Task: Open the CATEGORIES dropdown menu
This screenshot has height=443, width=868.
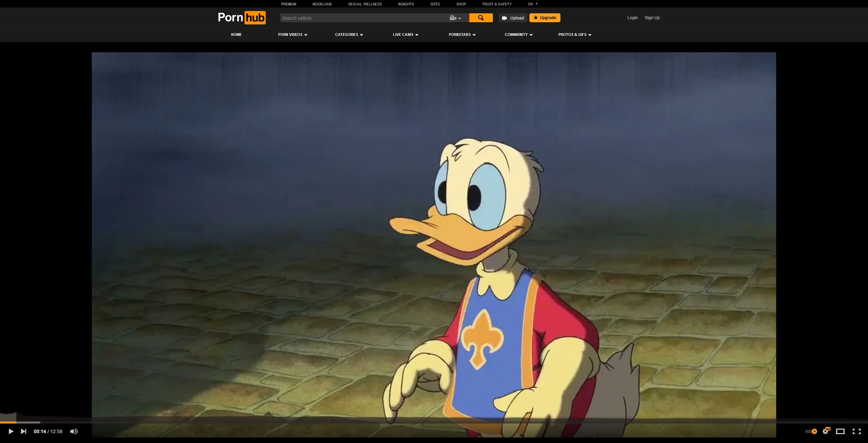Action: pos(348,34)
